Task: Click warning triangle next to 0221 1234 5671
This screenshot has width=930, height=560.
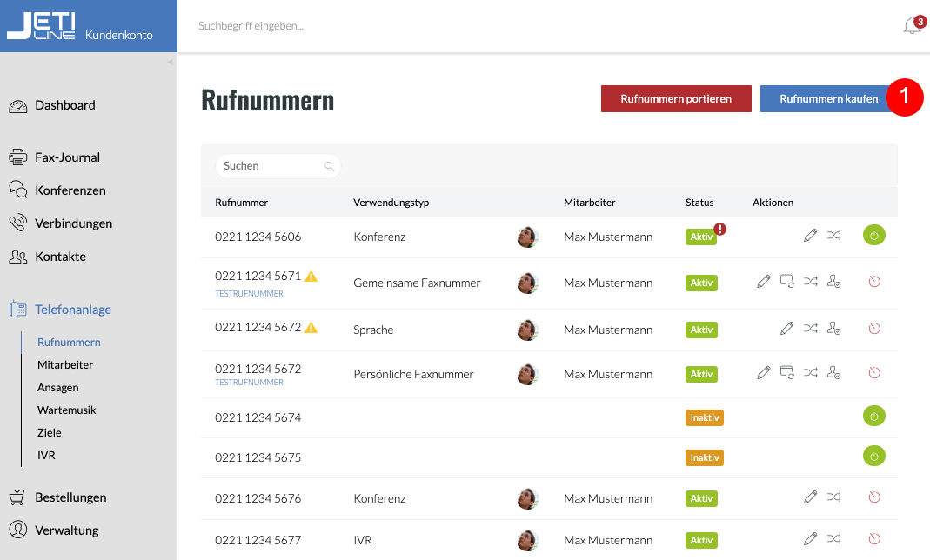Action: click(x=311, y=277)
